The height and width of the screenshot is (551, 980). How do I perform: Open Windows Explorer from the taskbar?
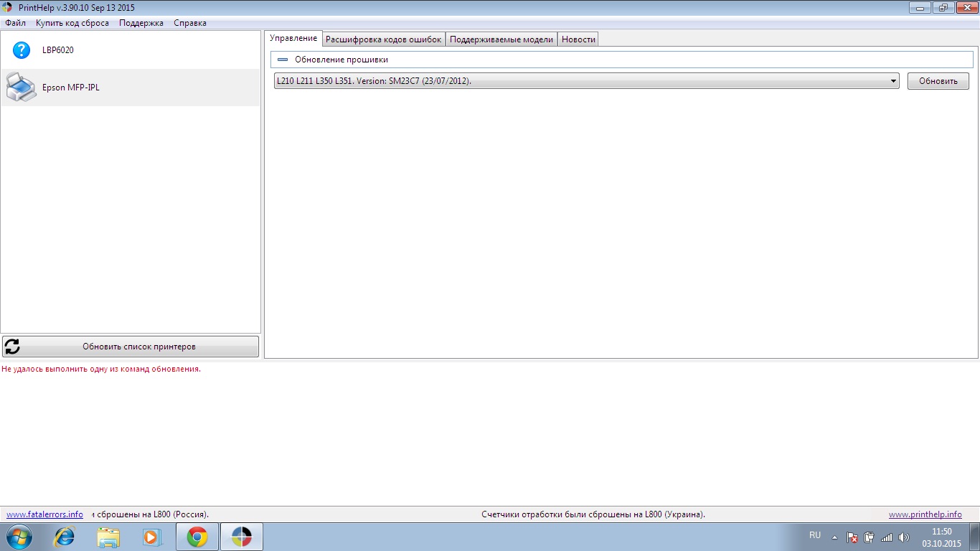click(109, 537)
